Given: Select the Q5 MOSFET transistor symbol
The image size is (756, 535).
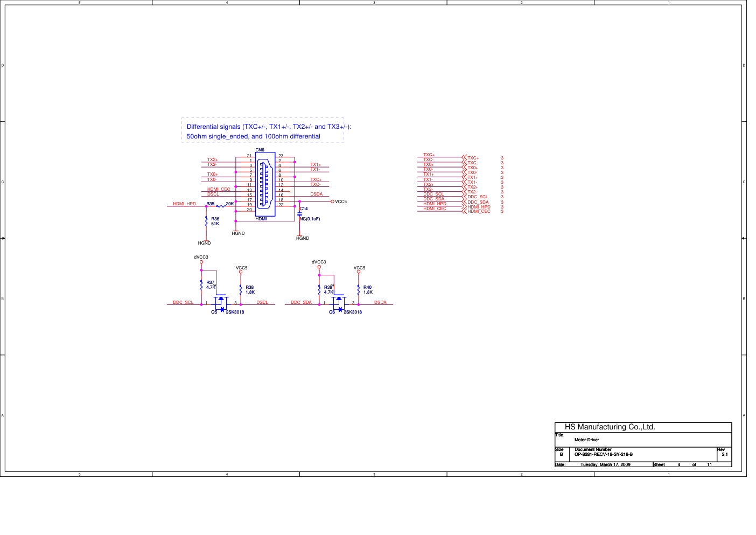Looking at the screenshot, I should tap(221, 303).
